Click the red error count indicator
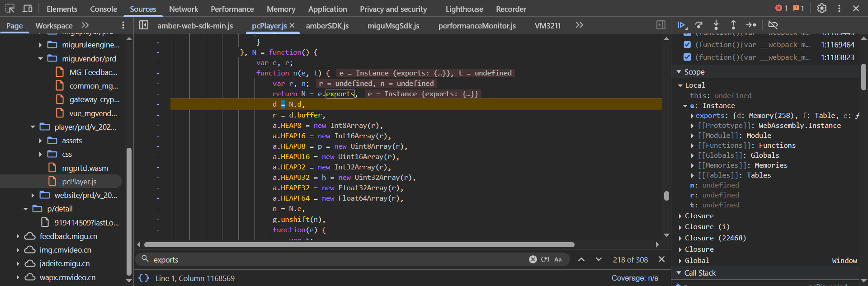Image resolution: width=868 pixels, height=286 pixels. (x=781, y=8)
